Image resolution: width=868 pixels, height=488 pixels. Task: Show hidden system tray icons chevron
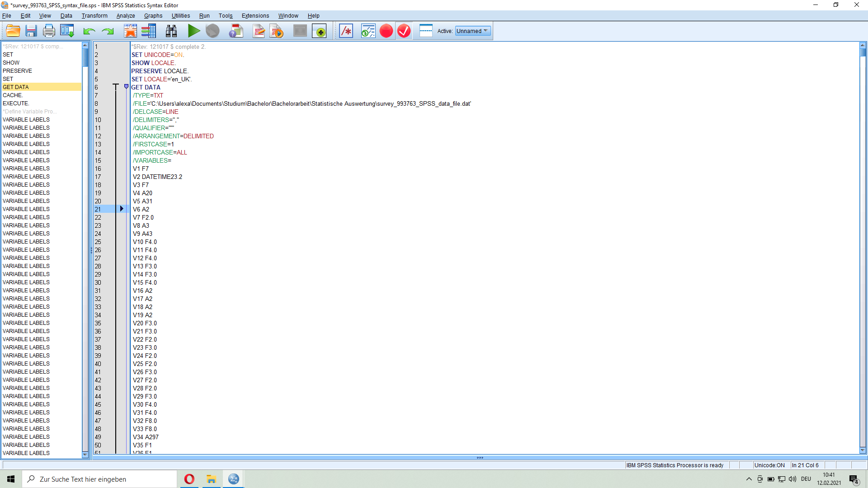749,479
